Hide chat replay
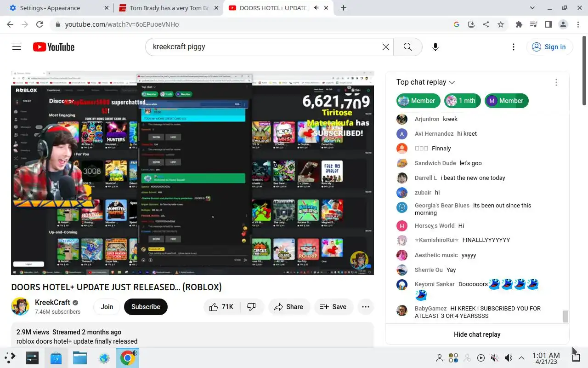The width and height of the screenshot is (588, 368). (x=477, y=334)
